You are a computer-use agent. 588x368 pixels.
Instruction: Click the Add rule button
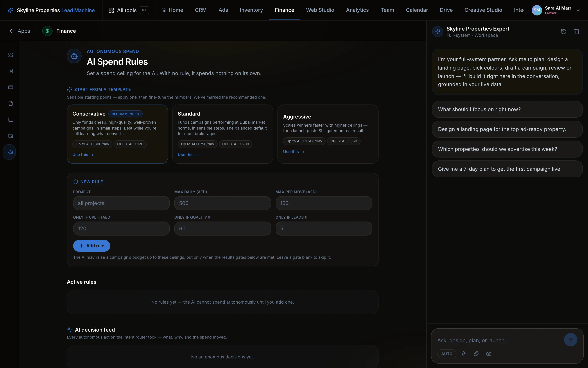click(x=92, y=246)
